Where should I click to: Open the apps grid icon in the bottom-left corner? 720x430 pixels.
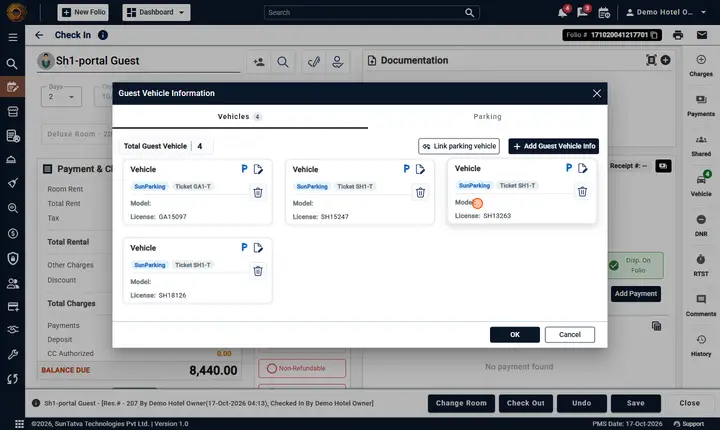pyautogui.click(x=19, y=424)
